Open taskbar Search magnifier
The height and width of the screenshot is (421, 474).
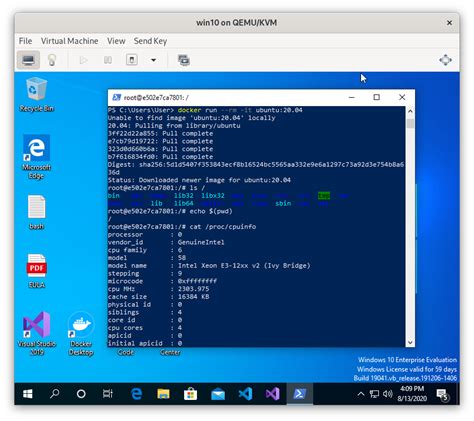coord(54,394)
